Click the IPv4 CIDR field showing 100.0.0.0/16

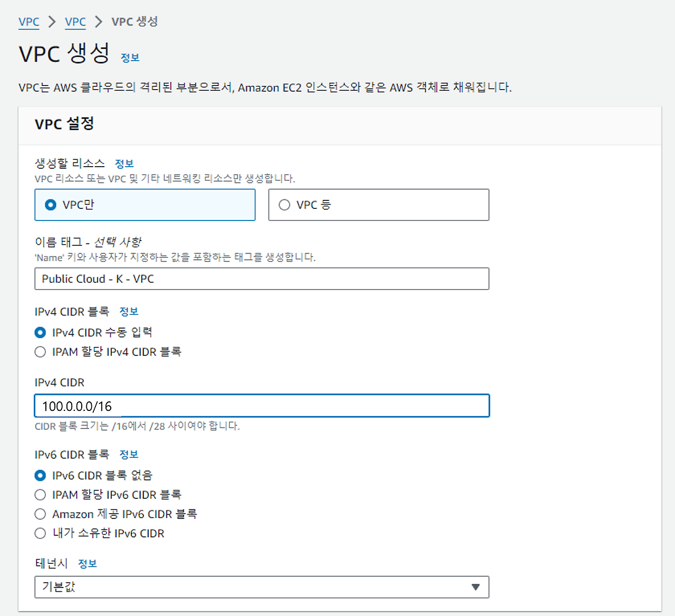262,406
